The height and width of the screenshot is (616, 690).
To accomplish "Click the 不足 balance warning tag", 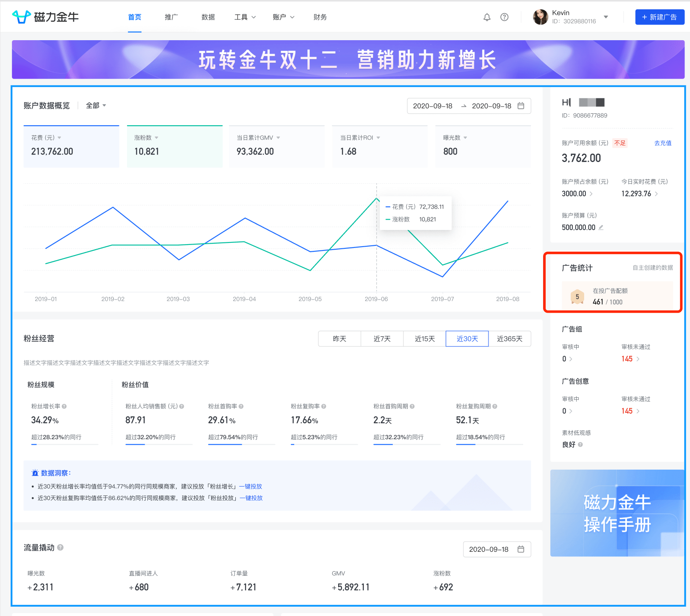I will click(620, 143).
